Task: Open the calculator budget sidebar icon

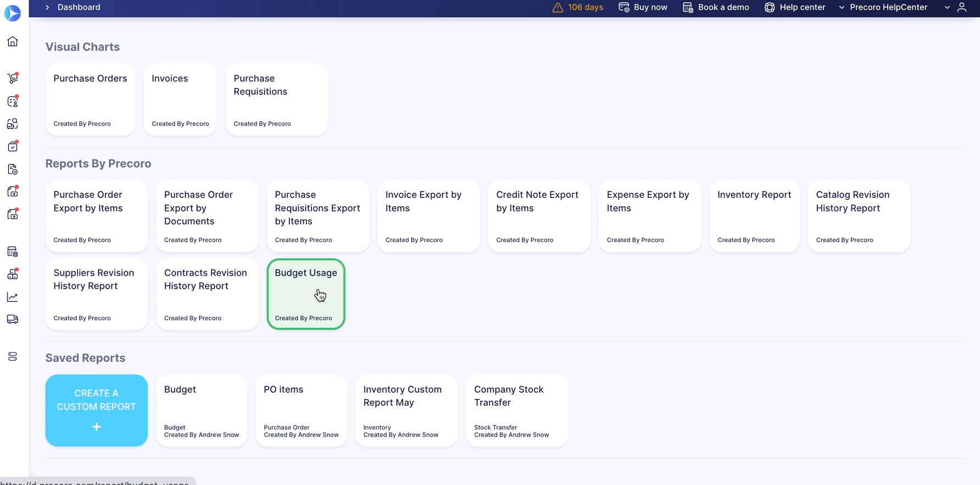Action: pos(13,252)
